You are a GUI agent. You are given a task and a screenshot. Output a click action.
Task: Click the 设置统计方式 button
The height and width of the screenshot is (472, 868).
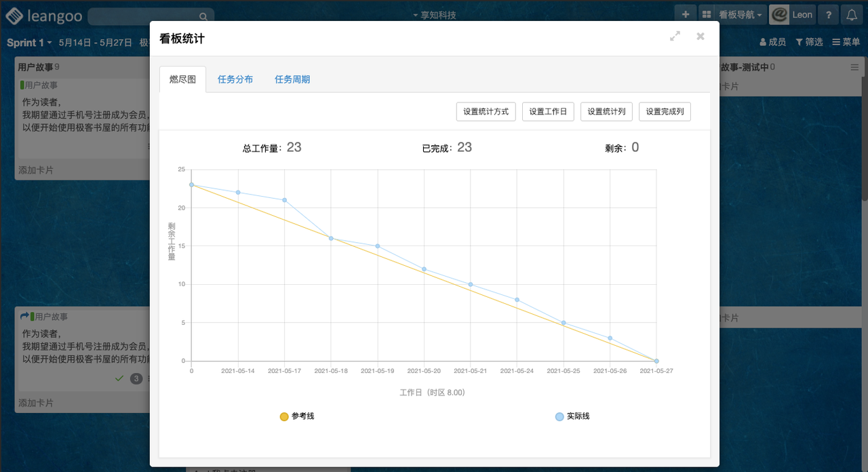point(486,112)
